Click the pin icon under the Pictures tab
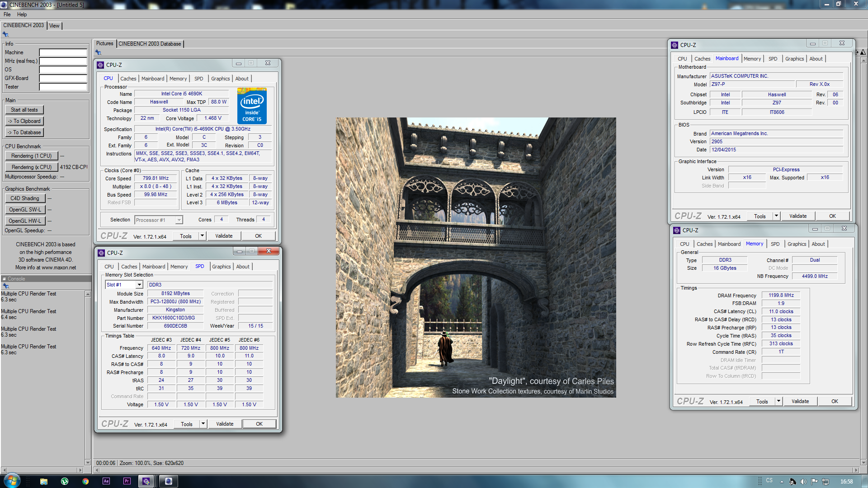 [98, 52]
